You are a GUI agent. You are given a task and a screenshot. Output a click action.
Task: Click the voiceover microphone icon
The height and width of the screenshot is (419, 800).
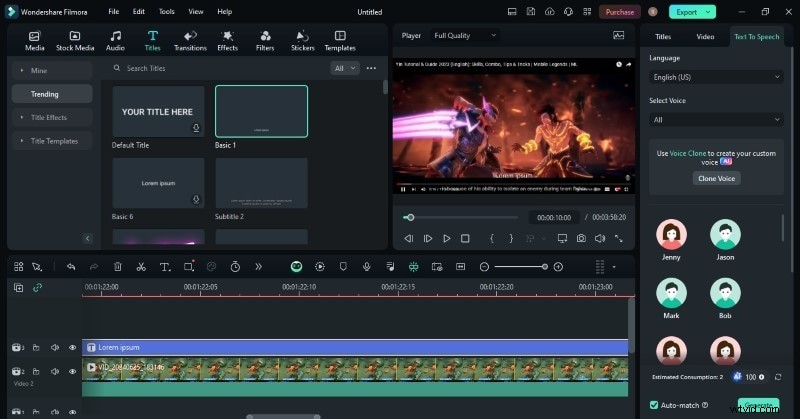[x=367, y=267]
